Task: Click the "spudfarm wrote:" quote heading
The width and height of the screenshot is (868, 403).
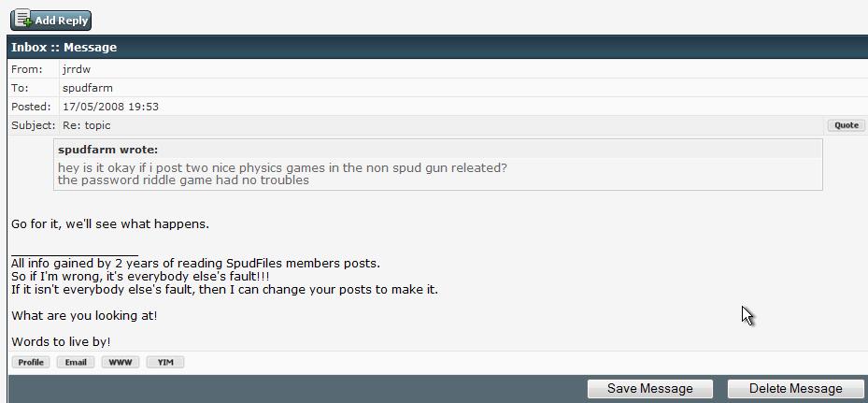Action: [x=107, y=150]
